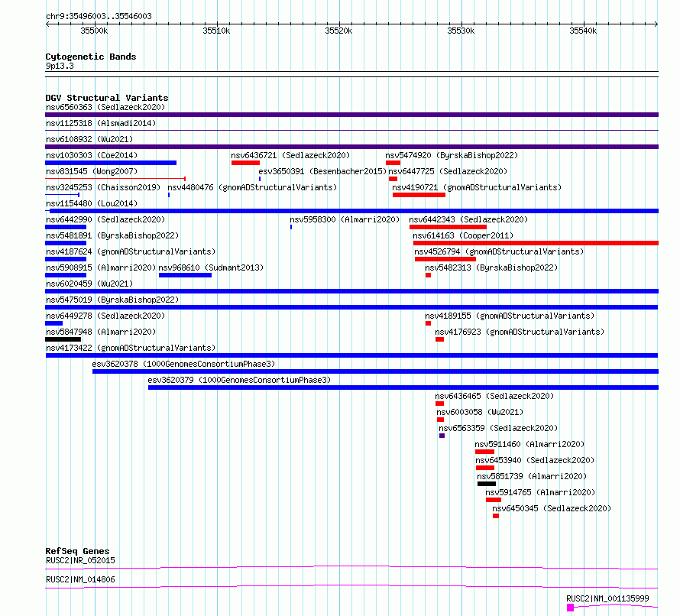
Task: Click the right arrow of the ruler
Action: click(656, 24)
